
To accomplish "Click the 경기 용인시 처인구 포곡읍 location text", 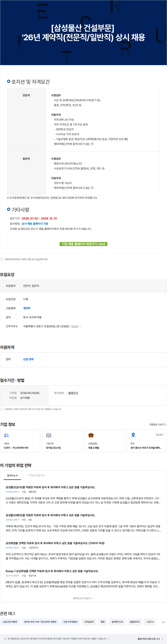I will coord(146,448).
